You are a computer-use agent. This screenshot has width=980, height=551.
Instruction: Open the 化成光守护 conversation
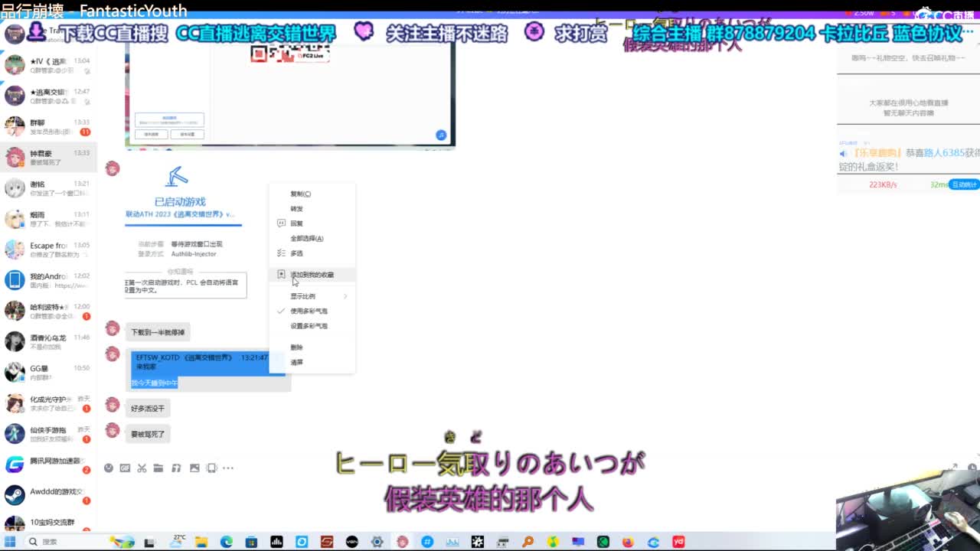pos(48,403)
